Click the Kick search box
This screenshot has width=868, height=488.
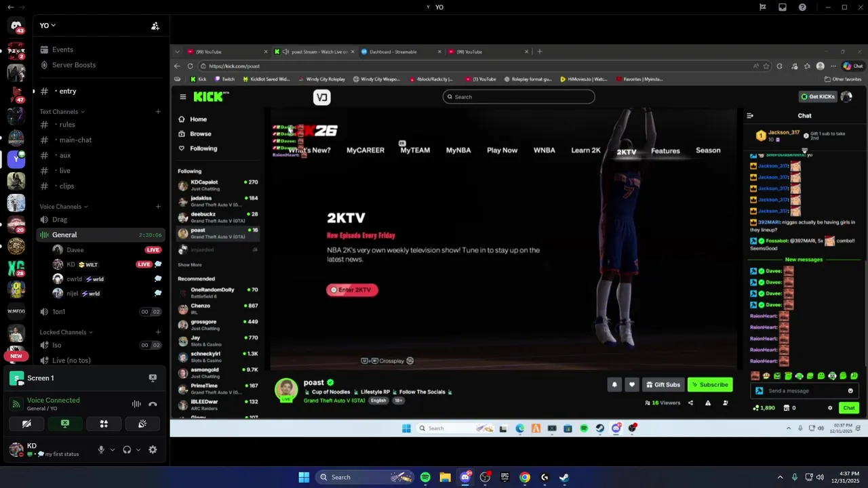click(519, 97)
